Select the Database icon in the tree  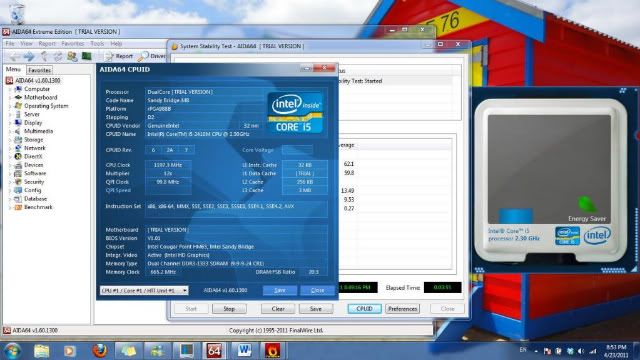pos(18,199)
